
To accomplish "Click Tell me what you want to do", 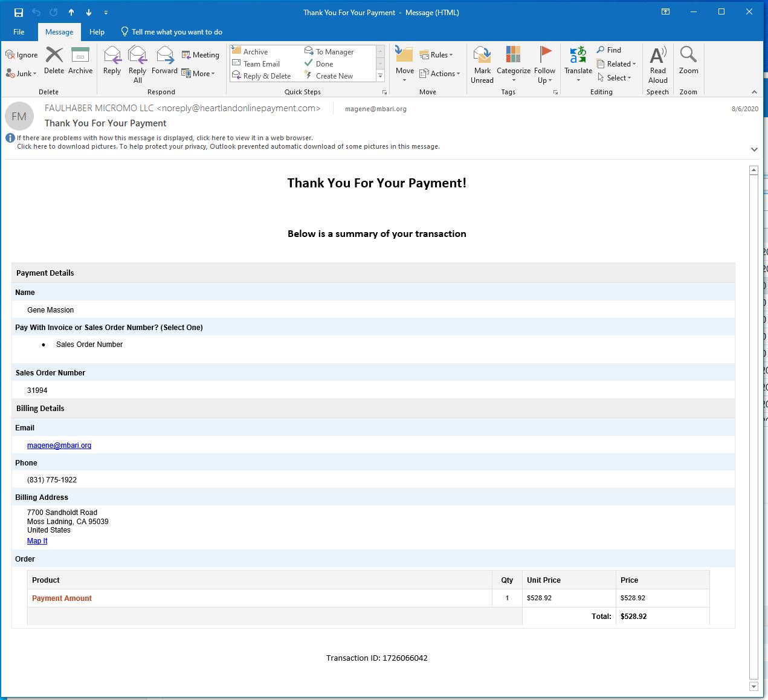I will [172, 32].
